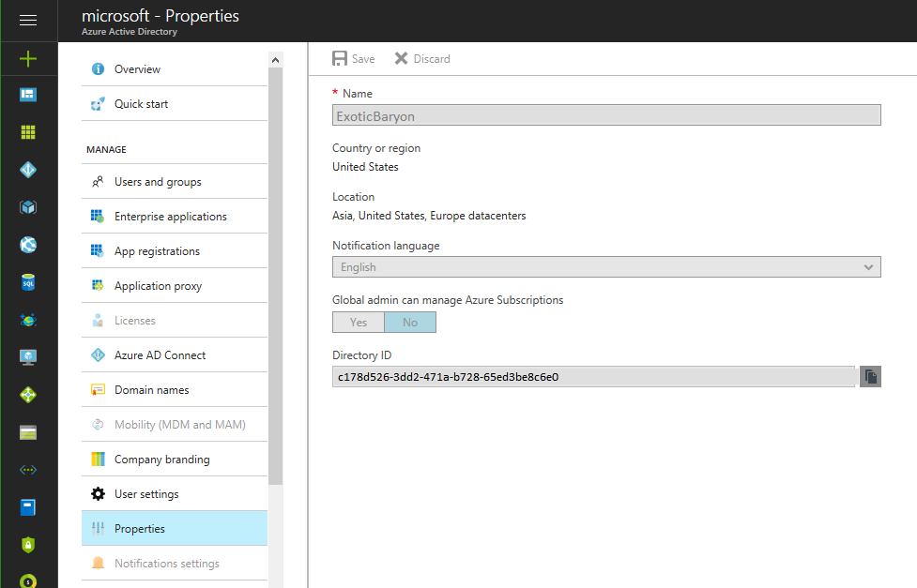Open the blue book sidebar icon
Viewport: 917px width, 588px height.
click(28, 507)
